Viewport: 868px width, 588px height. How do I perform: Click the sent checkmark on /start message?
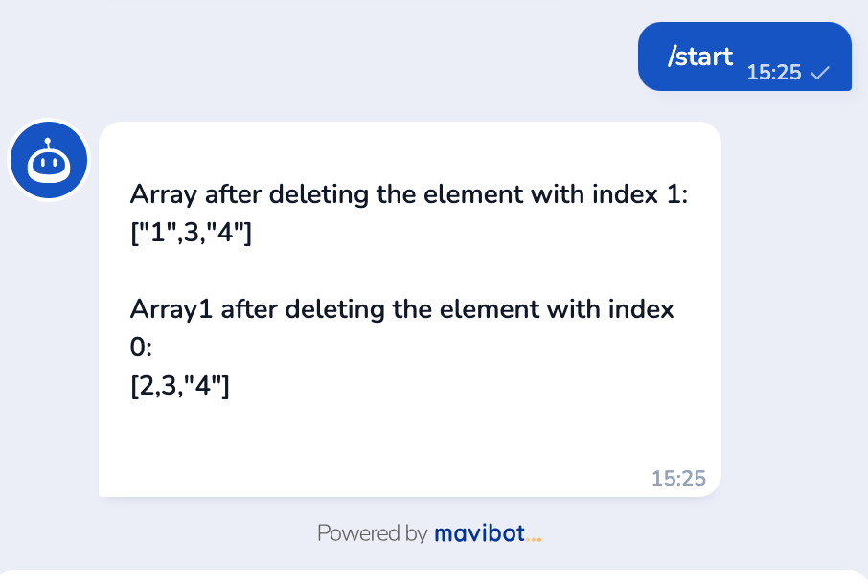(x=818, y=73)
